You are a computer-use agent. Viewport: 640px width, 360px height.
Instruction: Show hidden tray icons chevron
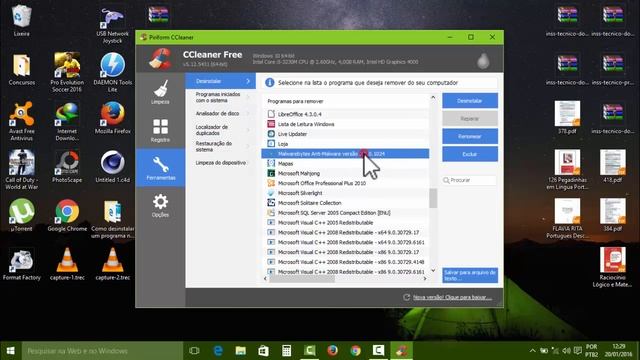pyautogui.click(x=533, y=351)
